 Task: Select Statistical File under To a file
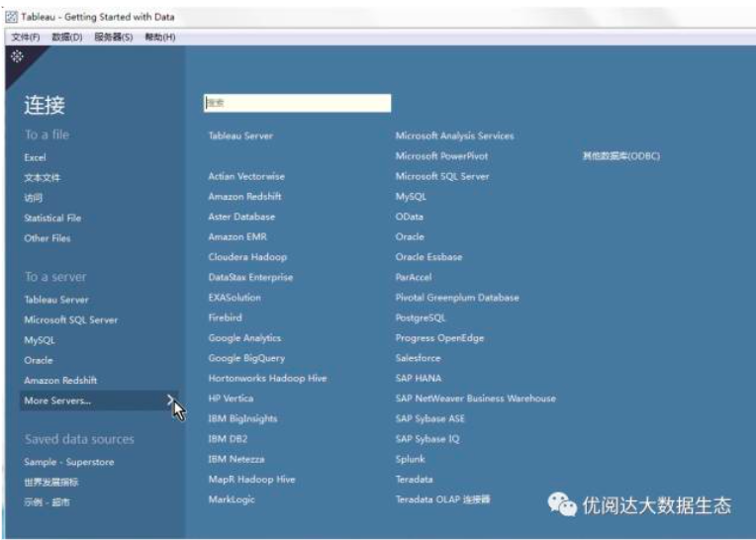[x=52, y=218]
